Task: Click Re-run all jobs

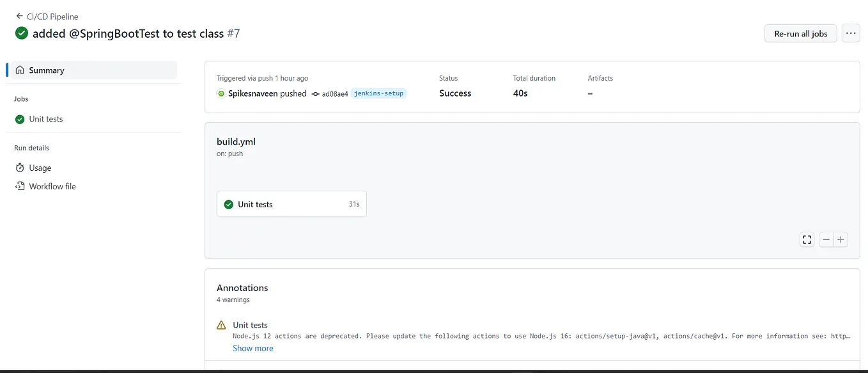Action: pyautogui.click(x=800, y=33)
